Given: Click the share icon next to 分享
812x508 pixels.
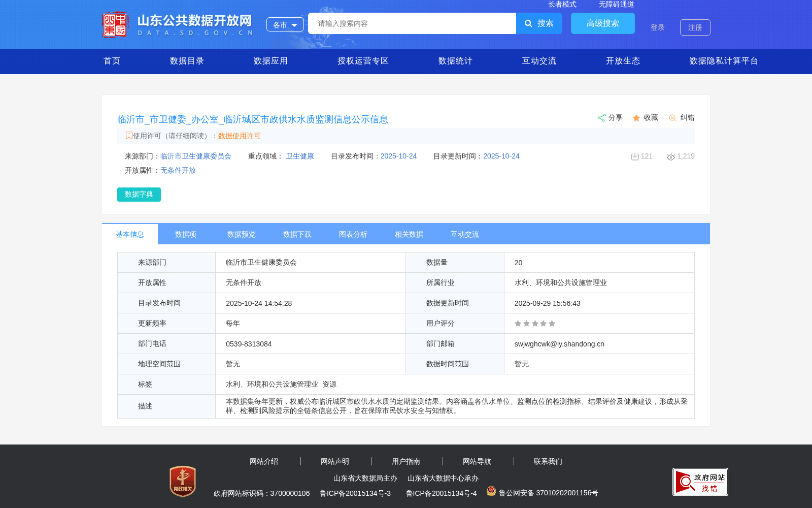Looking at the screenshot, I should point(602,118).
